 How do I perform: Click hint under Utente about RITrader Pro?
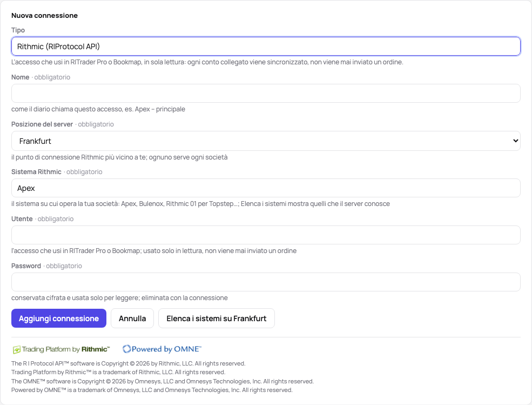pyautogui.click(x=154, y=251)
